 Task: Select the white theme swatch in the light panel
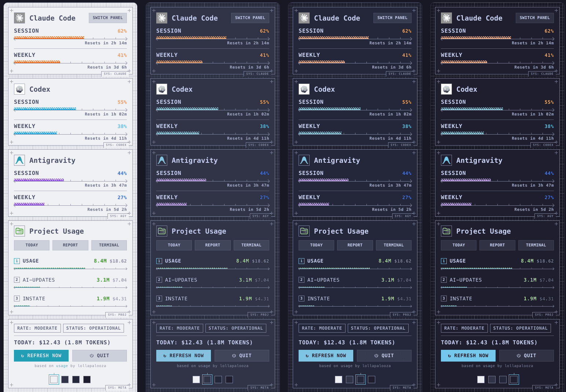coord(54,380)
